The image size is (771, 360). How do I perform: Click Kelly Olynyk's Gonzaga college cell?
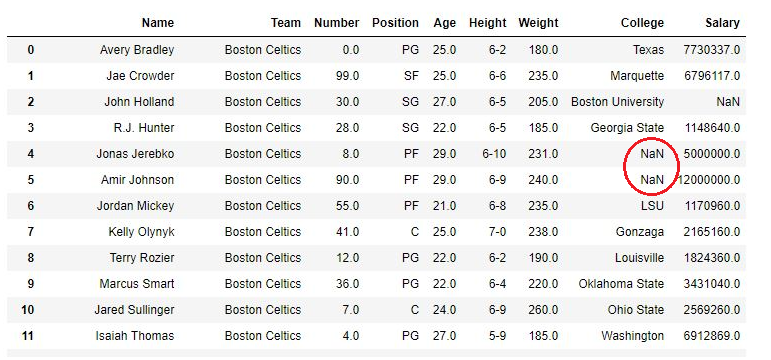click(x=640, y=232)
